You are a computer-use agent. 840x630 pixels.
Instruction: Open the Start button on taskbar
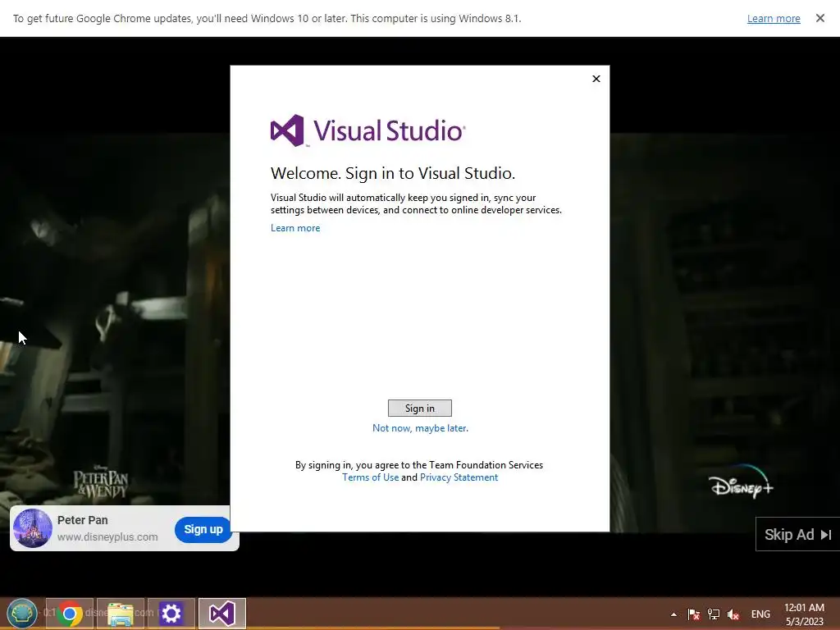click(x=22, y=614)
